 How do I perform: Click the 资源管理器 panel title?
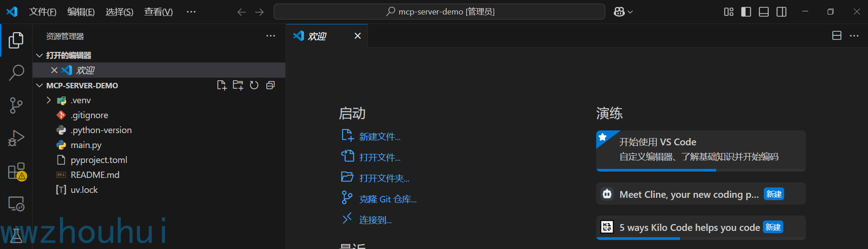click(65, 36)
